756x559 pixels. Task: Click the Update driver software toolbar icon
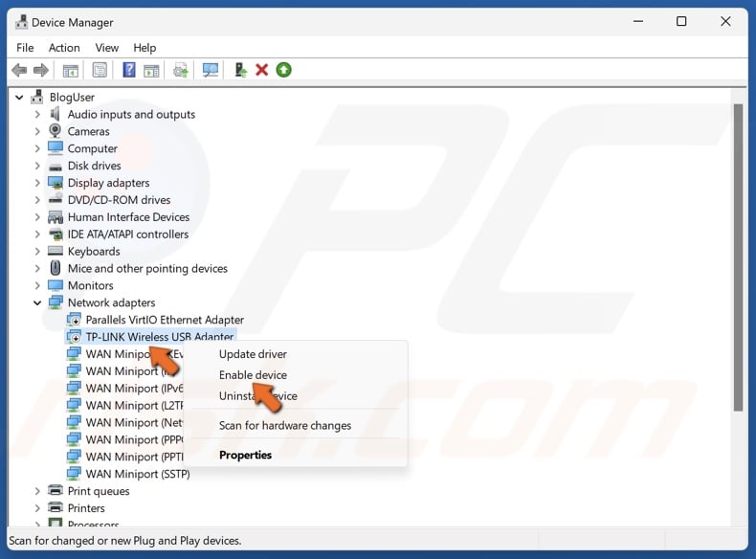click(x=181, y=71)
